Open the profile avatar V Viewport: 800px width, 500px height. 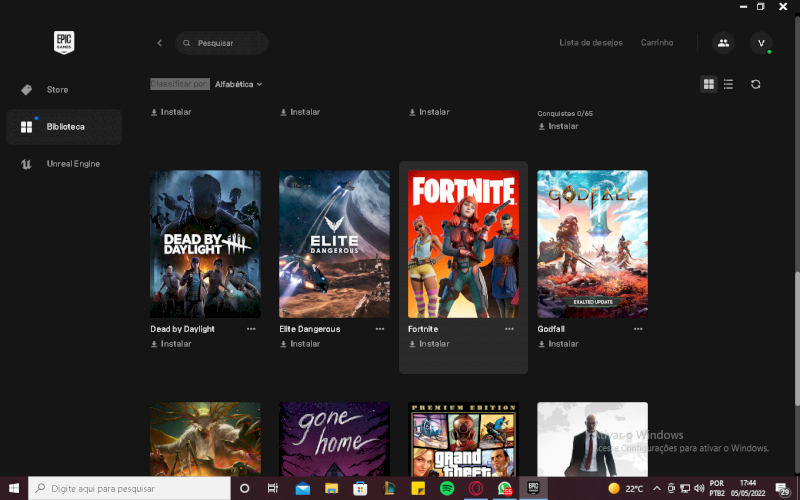(761, 43)
